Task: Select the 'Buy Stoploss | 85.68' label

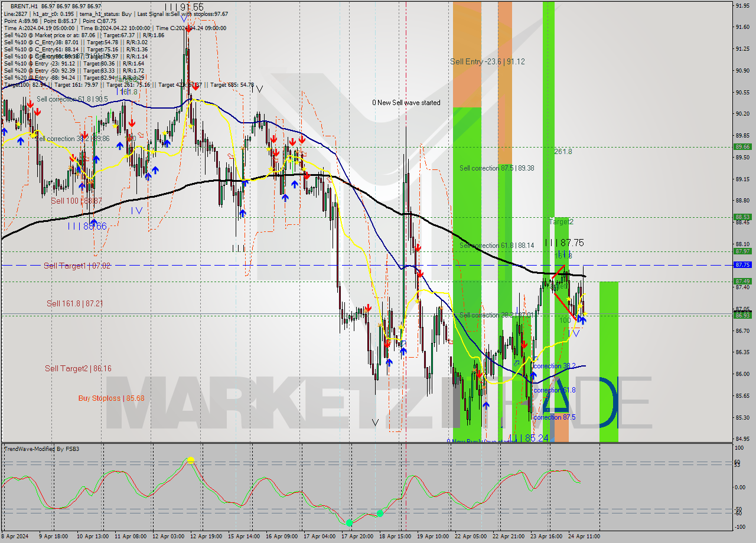Action: pyautogui.click(x=111, y=398)
